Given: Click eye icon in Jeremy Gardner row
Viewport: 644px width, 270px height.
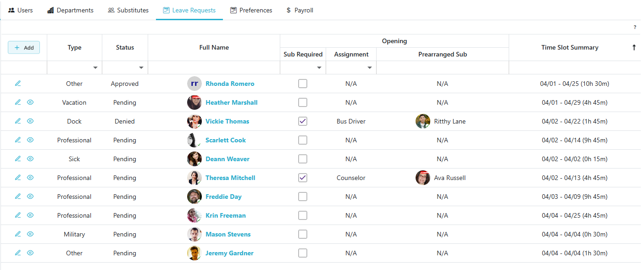Looking at the screenshot, I should coord(30,253).
